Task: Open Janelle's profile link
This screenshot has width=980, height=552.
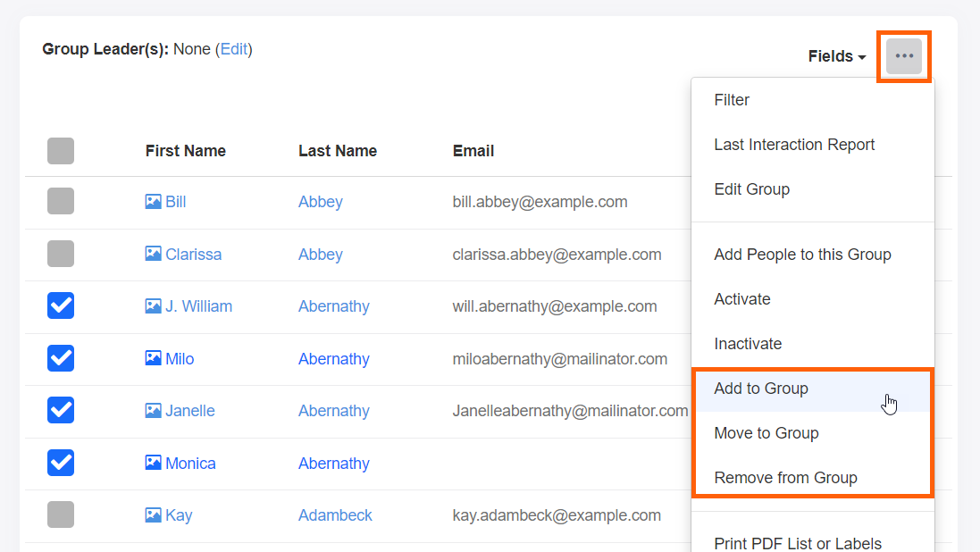Action: pos(189,410)
